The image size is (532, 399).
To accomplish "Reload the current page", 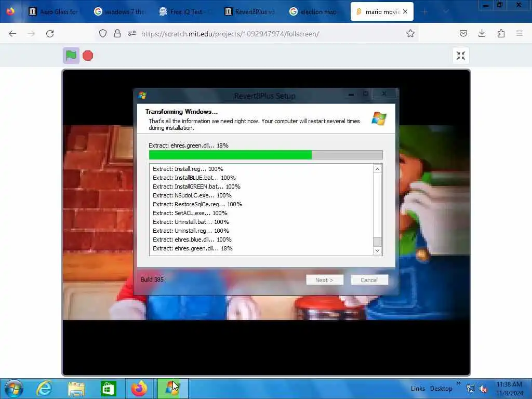I will [x=50, y=34].
